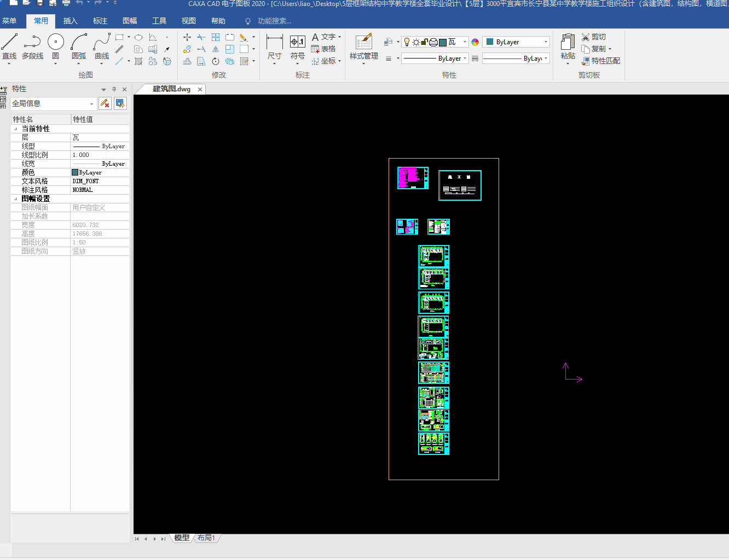Image resolution: width=729 pixels, height=560 pixels.
Task: Collapse the 图幅设置 section
Action: point(15,199)
